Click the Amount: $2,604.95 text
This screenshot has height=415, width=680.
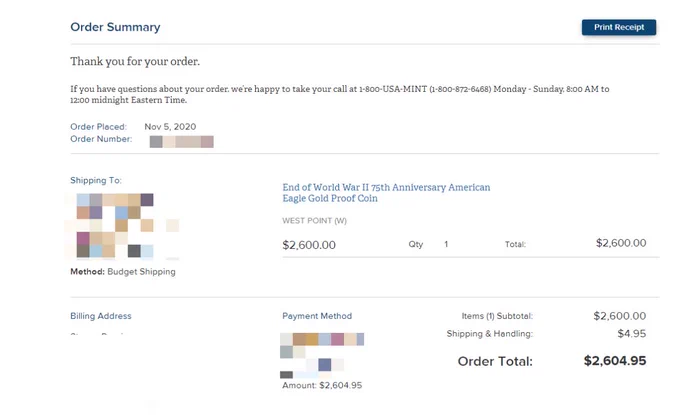tap(322, 386)
